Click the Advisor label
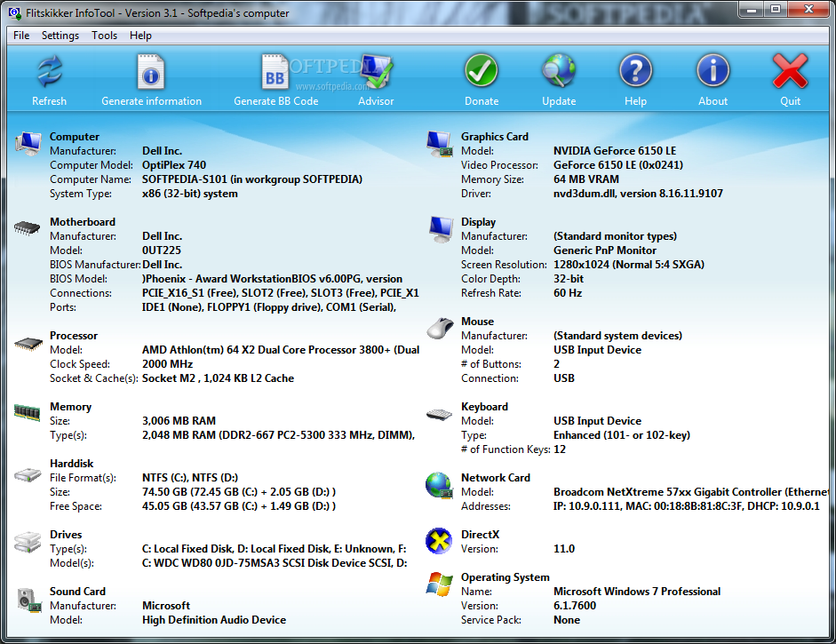The image size is (836, 644). point(376,100)
